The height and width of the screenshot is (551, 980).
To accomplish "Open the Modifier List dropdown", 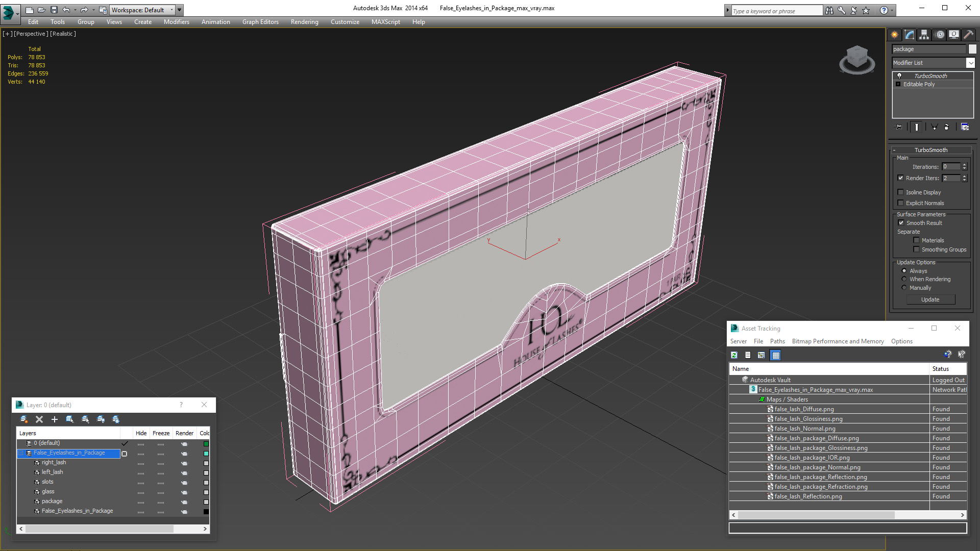I will coord(970,63).
